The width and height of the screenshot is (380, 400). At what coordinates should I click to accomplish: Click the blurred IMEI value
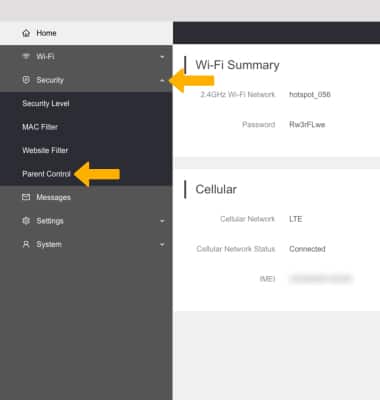tap(321, 279)
